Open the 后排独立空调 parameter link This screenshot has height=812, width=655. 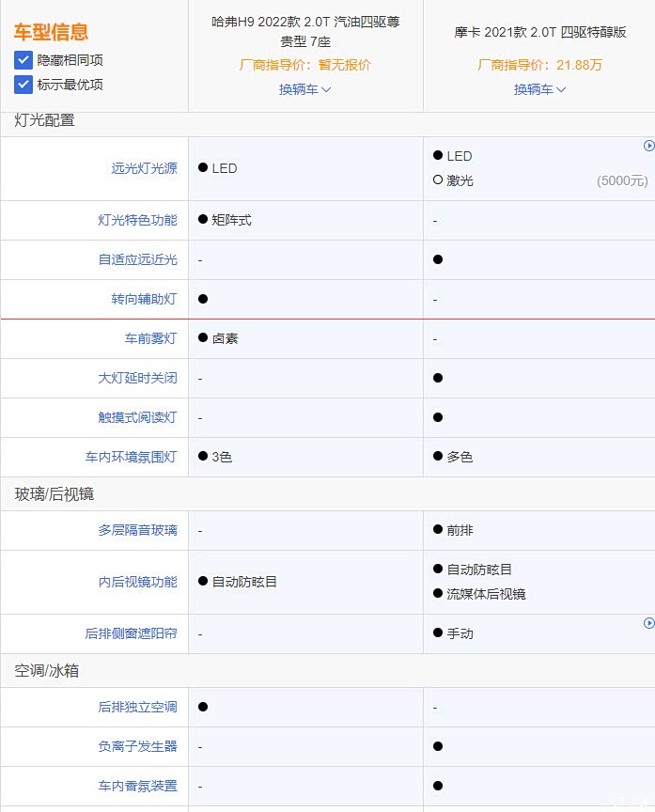tap(138, 707)
